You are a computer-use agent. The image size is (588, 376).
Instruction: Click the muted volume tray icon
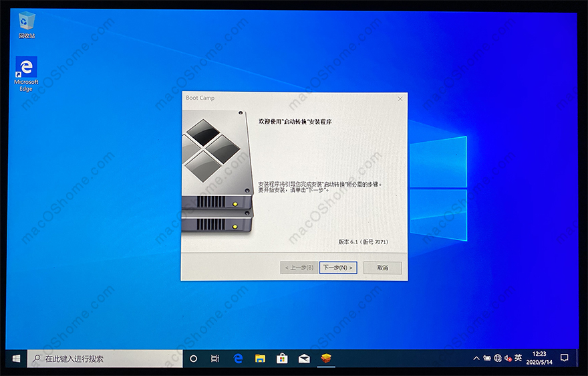point(507,359)
